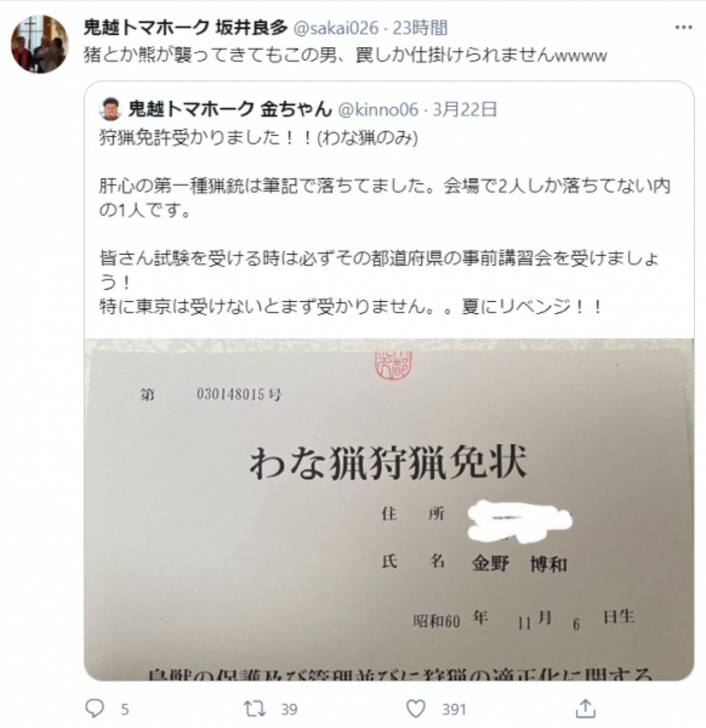The image size is (706, 728).
Task: Click the 特に東京は受けないと line in the quoted tweet
Action: pos(351,307)
